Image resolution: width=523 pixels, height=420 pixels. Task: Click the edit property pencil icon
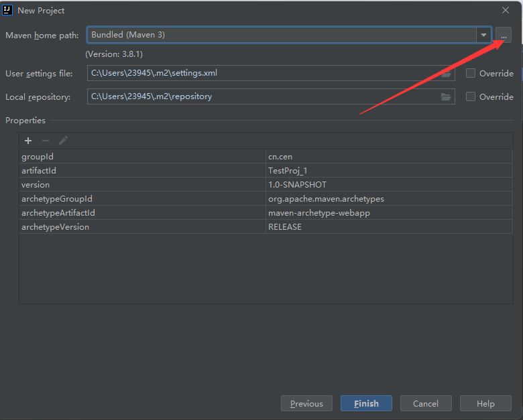coord(64,141)
